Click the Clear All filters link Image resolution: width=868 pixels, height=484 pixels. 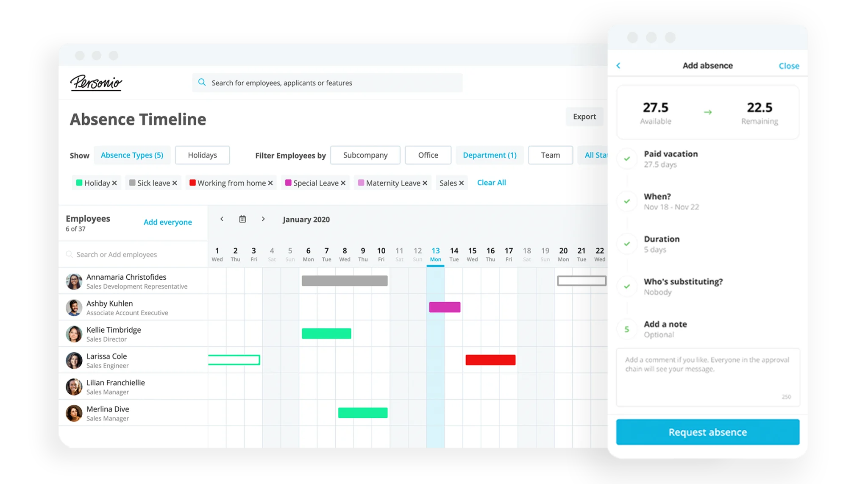pyautogui.click(x=491, y=182)
